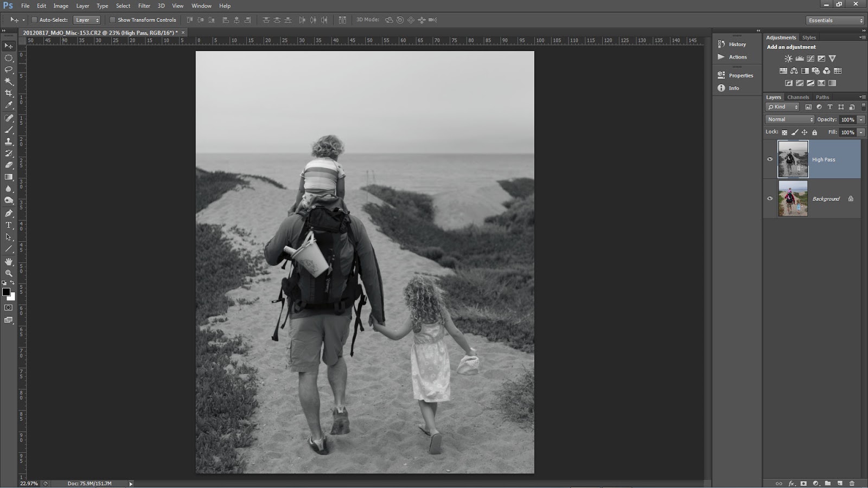Viewport: 868px width, 488px height.
Task: Click the foreground color swatch
Action: [6, 292]
